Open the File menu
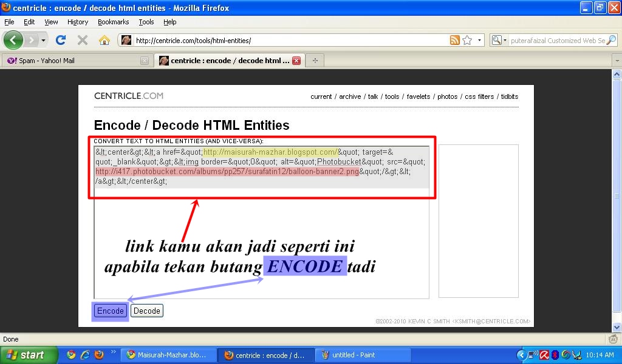The image size is (622, 364). pos(9,22)
